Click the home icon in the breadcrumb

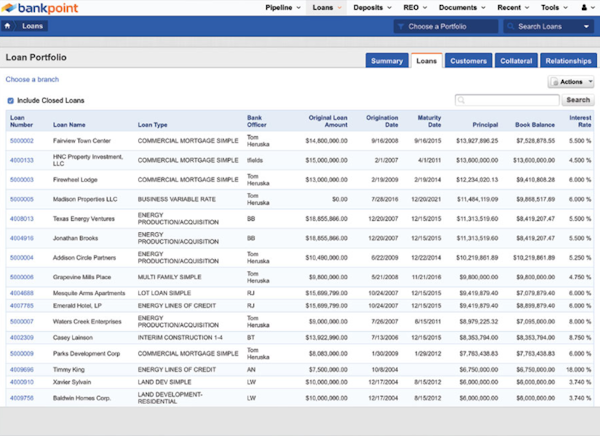(10, 27)
